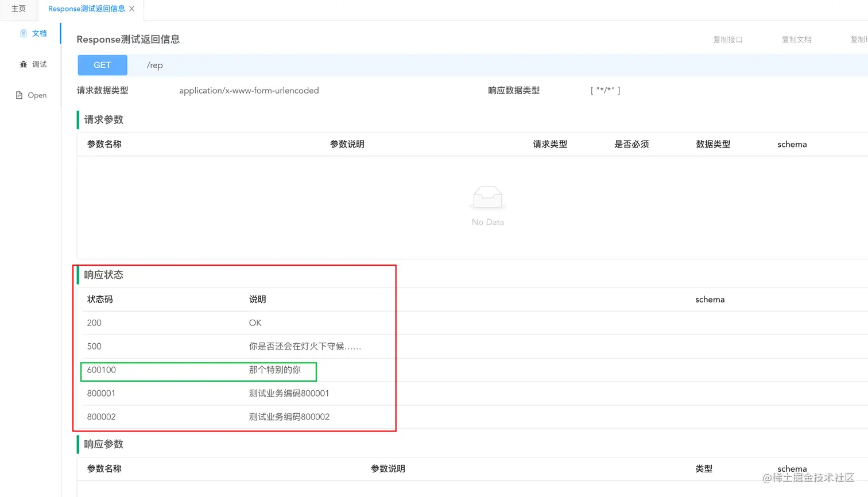Click the description 你是否还会在灯火下守候……
The image size is (868, 497).
(x=305, y=346)
